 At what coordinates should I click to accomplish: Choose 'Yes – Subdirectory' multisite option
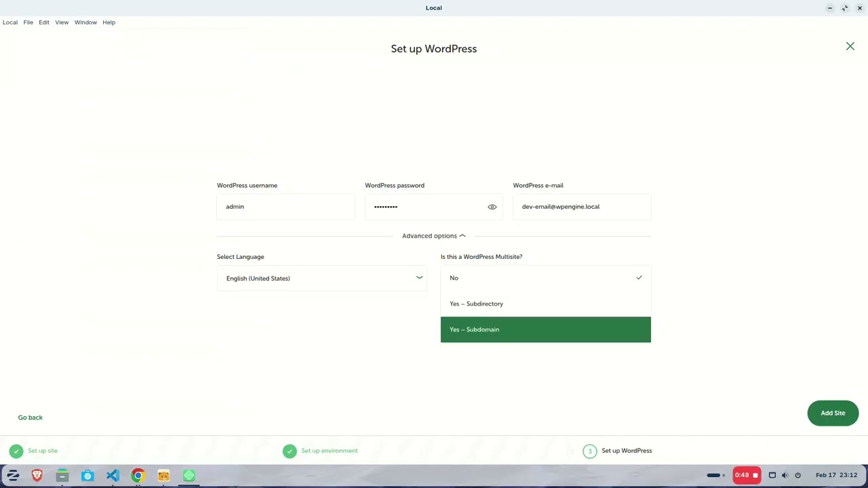[x=546, y=304]
